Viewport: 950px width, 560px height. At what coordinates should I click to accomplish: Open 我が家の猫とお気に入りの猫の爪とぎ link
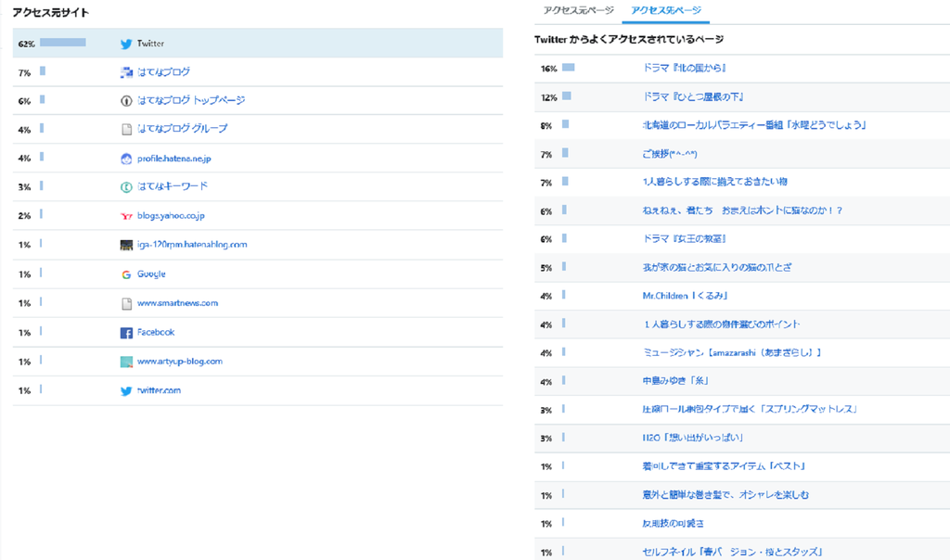[x=717, y=268]
